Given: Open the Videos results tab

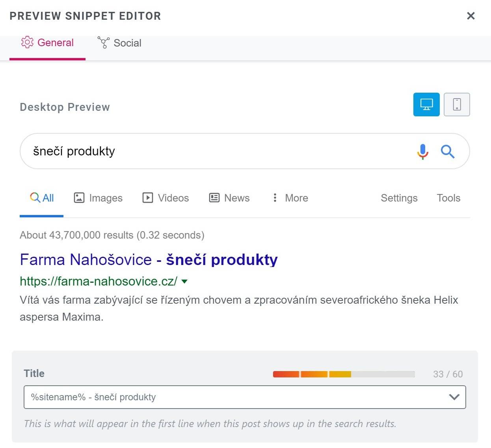Looking at the screenshot, I should tap(166, 198).
